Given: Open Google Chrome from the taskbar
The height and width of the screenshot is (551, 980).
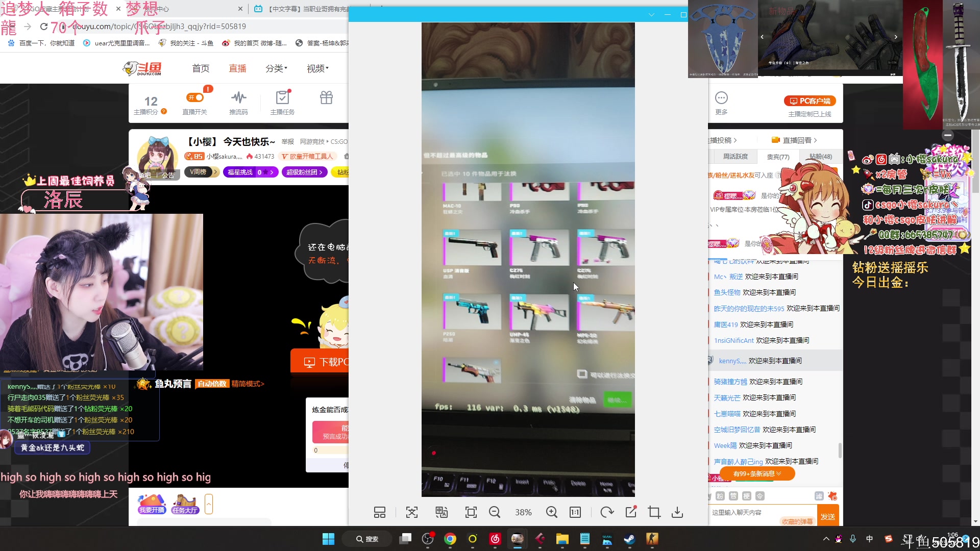Looking at the screenshot, I should click(450, 539).
